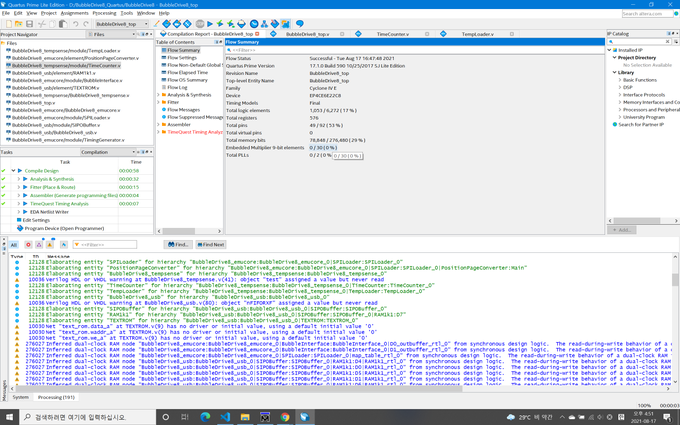Expand the Fitter (Place & Route) task
Screen dimensions: 680x425
(19, 187)
